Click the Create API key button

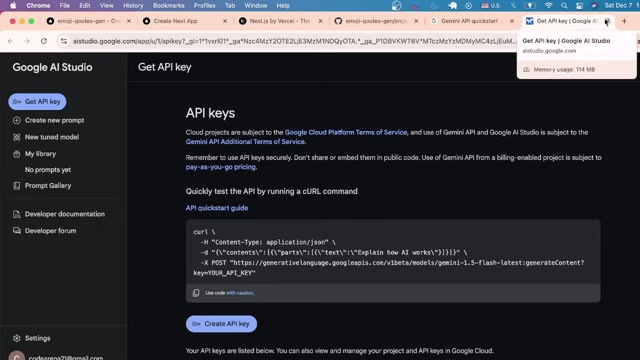pos(221,324)
